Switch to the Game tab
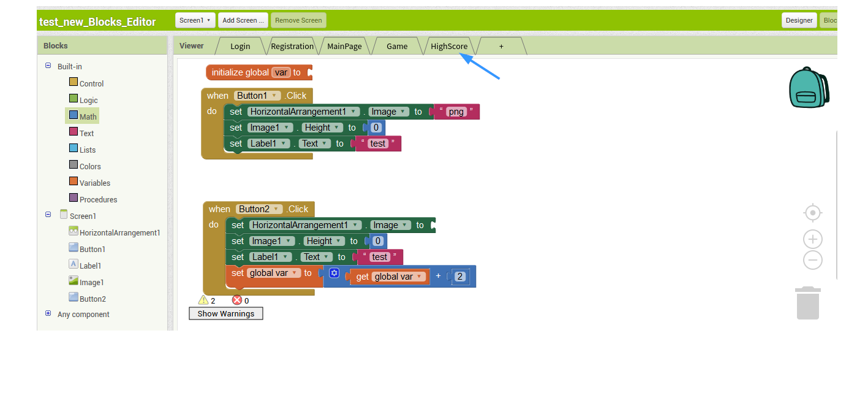The height and width of the screenshot is (398, 868). 397,46
